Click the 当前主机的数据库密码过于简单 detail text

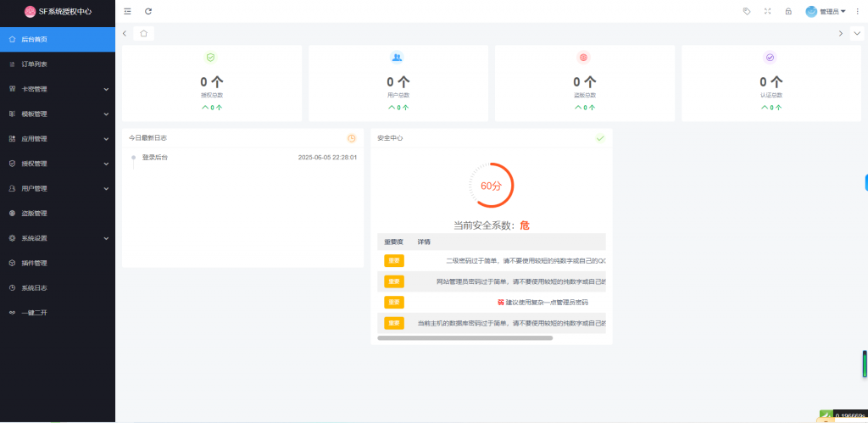[511, 323]
